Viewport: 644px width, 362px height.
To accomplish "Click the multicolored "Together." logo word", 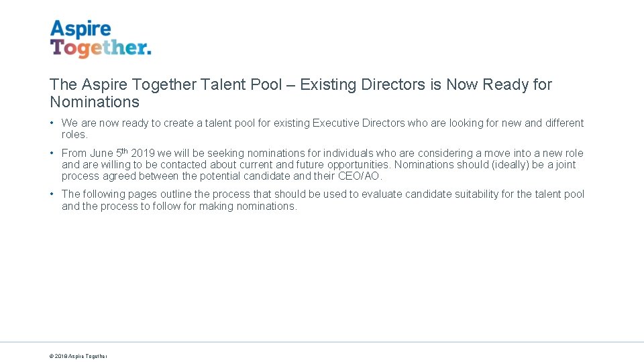I will [101, 48].
